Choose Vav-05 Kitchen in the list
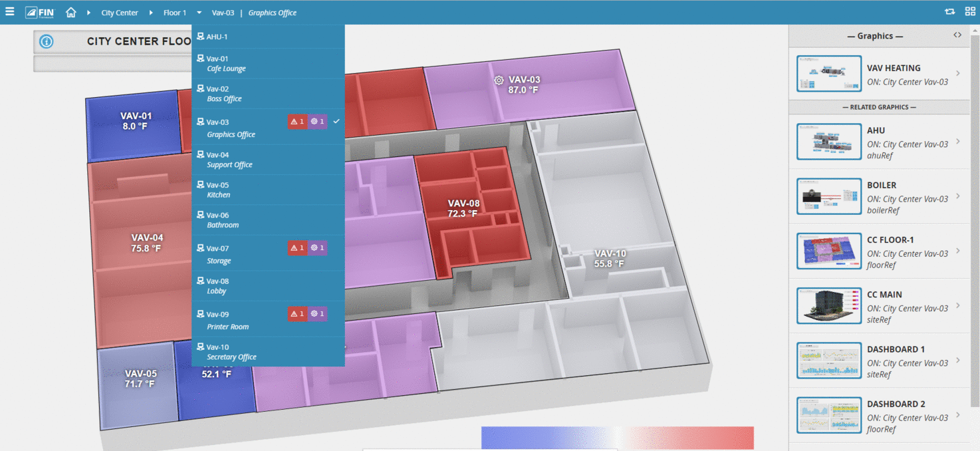The height and width of the screenshot is (451, 980). click(218, 190)
